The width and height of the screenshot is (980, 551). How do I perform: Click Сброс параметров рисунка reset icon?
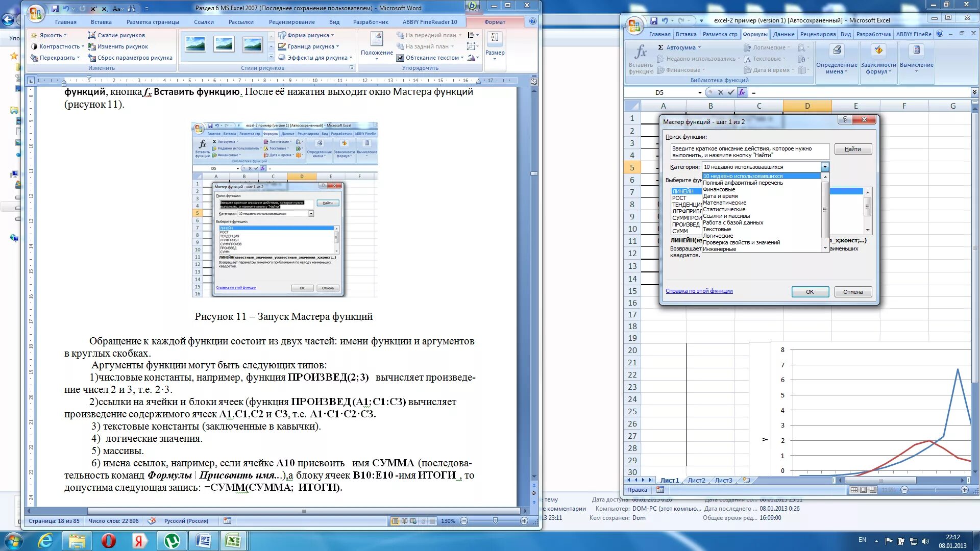92,58
